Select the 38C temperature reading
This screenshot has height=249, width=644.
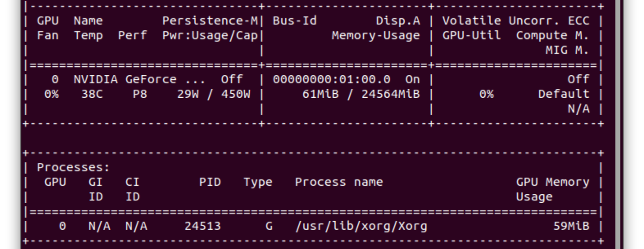[92, 94]
